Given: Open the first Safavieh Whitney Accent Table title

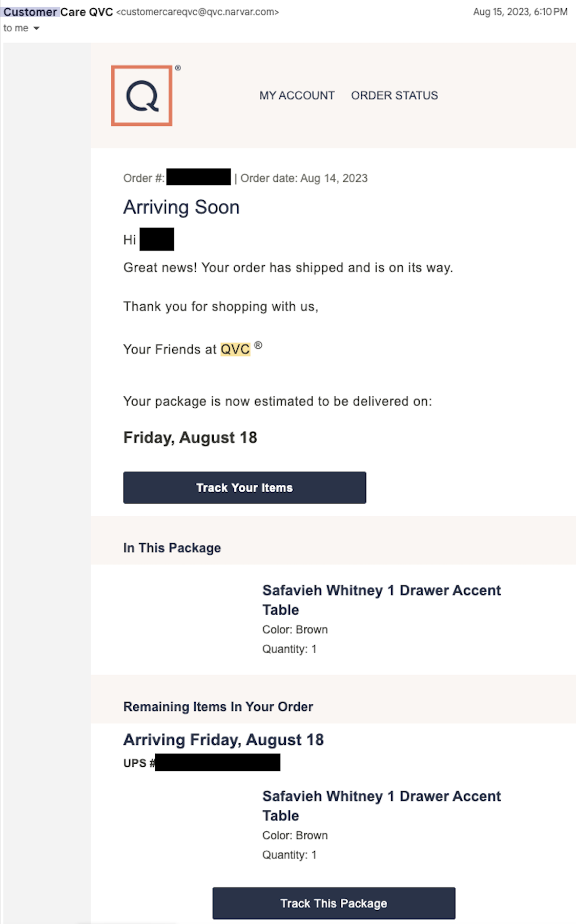Looking at the screenshot, I should [x=381, y=600].
